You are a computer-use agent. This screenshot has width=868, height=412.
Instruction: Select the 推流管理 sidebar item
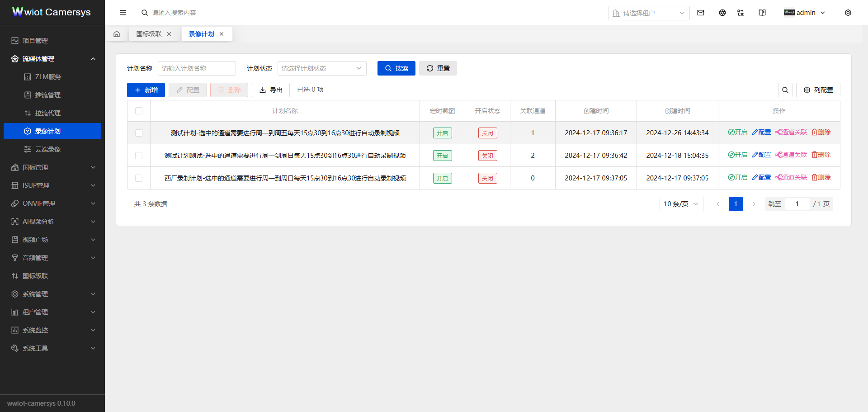pyautogui.click(x=48, y=95)
